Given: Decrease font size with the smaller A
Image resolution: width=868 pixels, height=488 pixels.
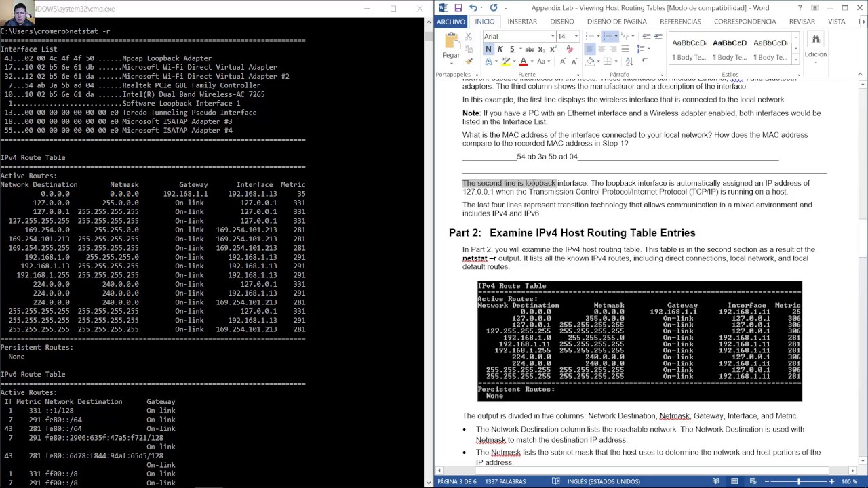Looking at the screenshot, I should tap(573, 62).
